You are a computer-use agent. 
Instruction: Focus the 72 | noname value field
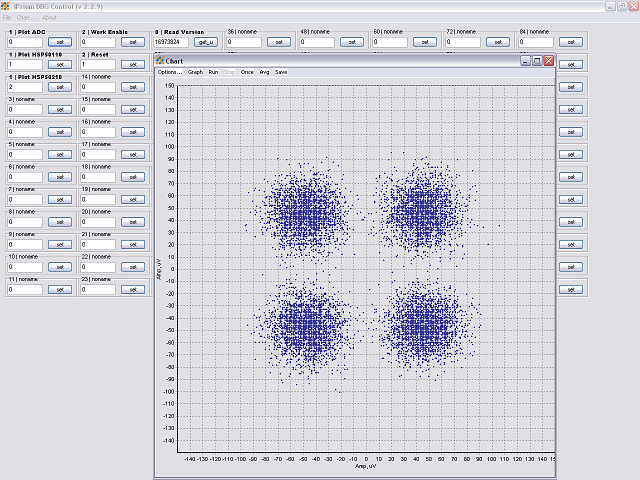coord(463,42)
